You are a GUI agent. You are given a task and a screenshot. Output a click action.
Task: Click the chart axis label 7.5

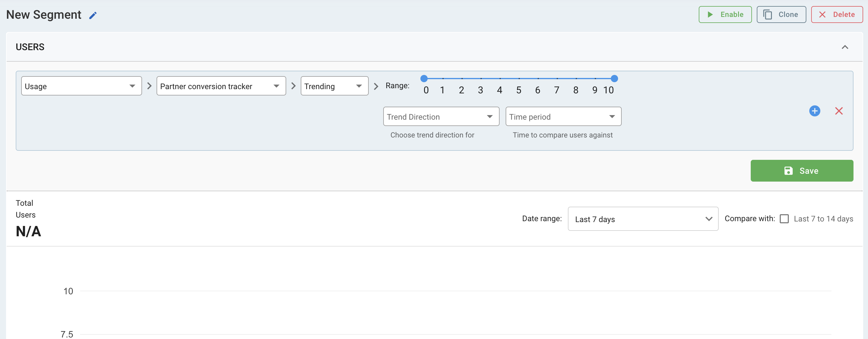click(67, 334)
